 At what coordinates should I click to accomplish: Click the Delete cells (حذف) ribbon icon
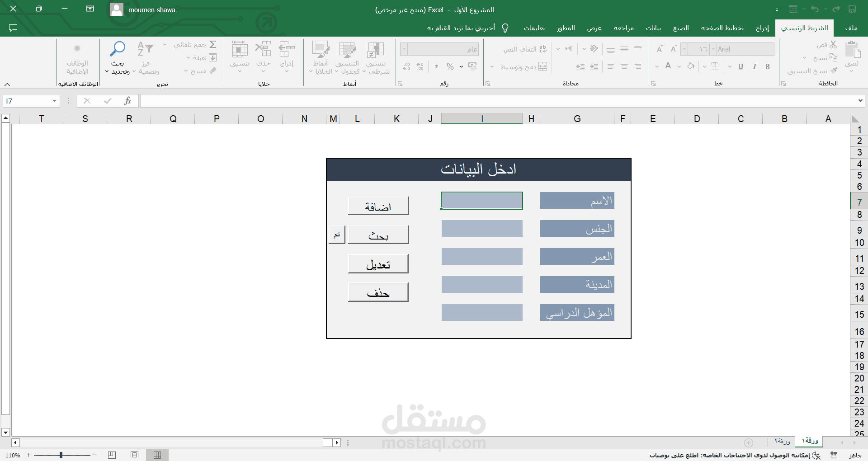[x=263, y=49]
